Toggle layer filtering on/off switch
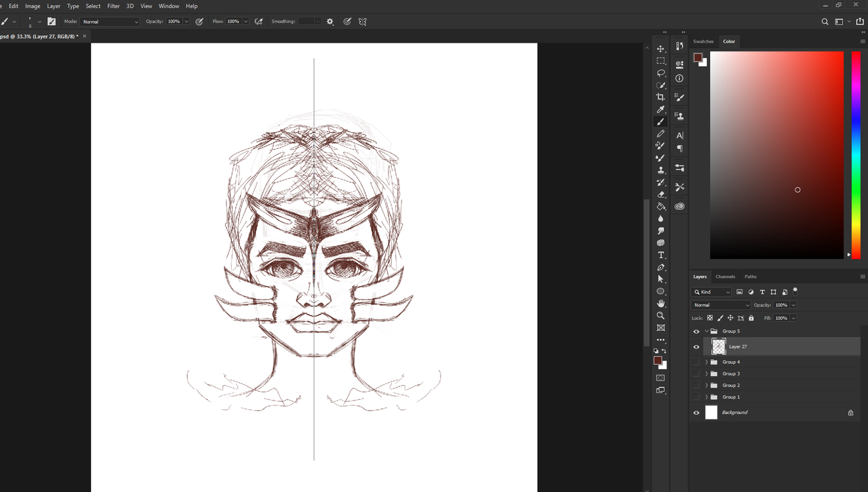 click(x=795, y=291)
